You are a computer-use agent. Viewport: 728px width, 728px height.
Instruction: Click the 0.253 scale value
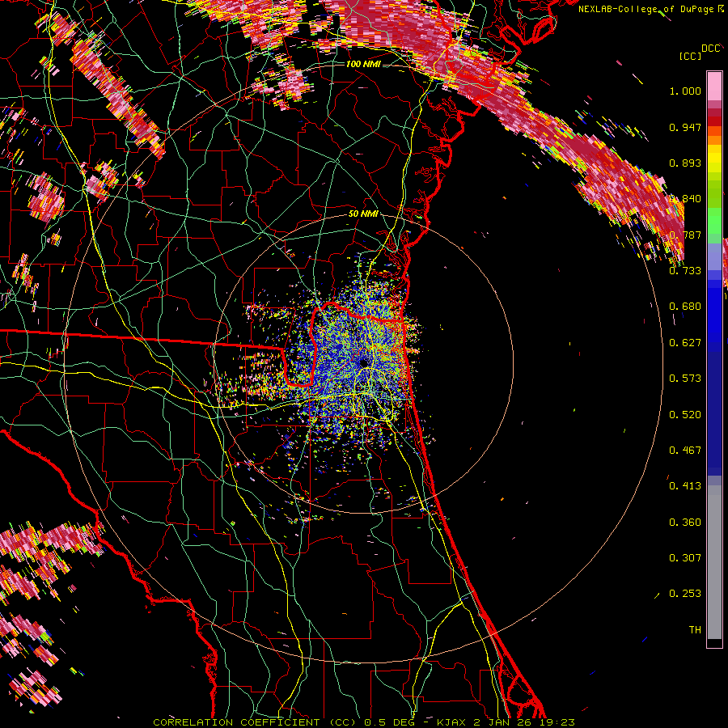[x=685, y=594]
